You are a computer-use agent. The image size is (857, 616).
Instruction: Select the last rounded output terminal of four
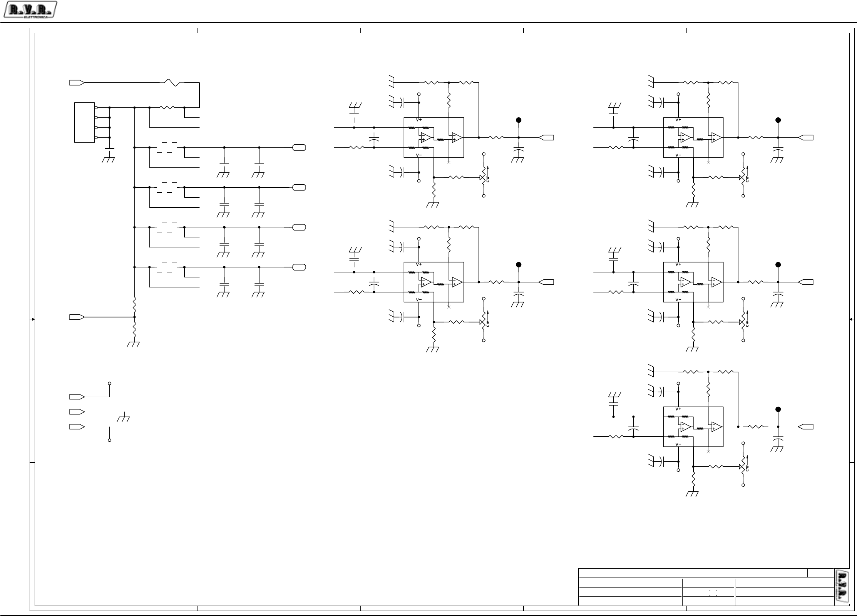click(299, 267)
